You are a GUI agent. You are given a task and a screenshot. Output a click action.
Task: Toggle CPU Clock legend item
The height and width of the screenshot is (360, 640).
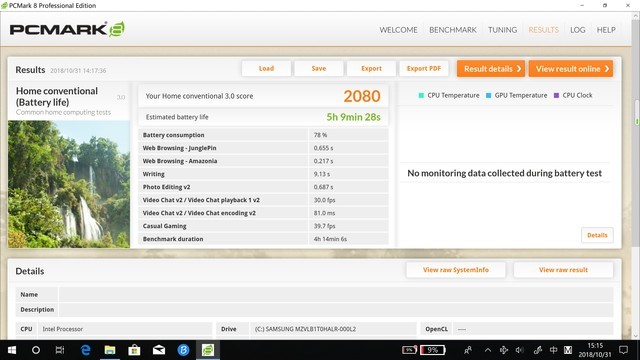pos(573,95)
